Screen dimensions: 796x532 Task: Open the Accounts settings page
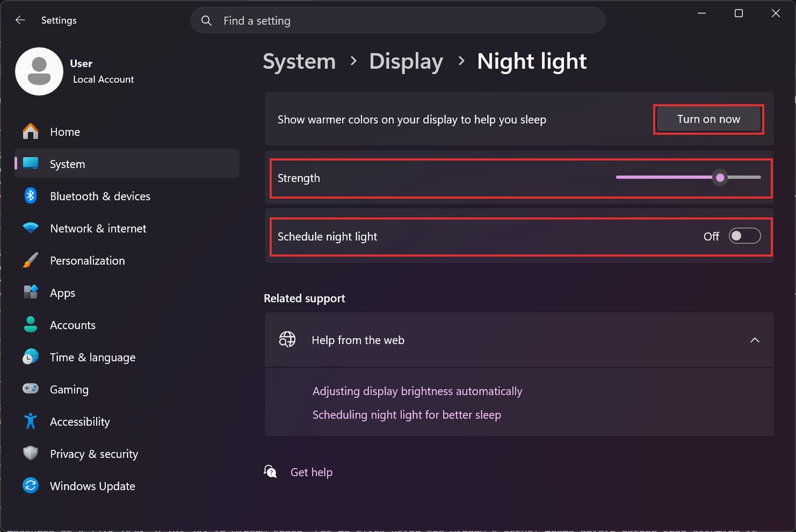pyautogui.click(x=127, y=325)
